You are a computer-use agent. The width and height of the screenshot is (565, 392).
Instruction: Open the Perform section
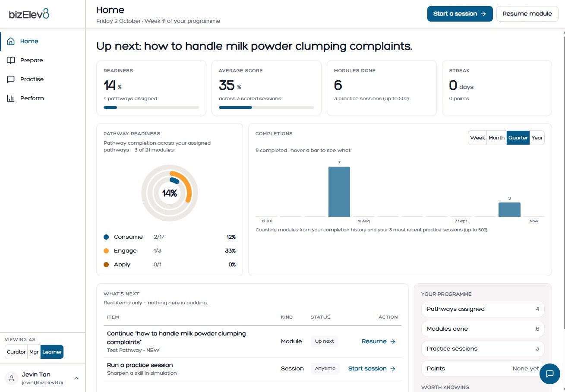(x=43, y=98)
